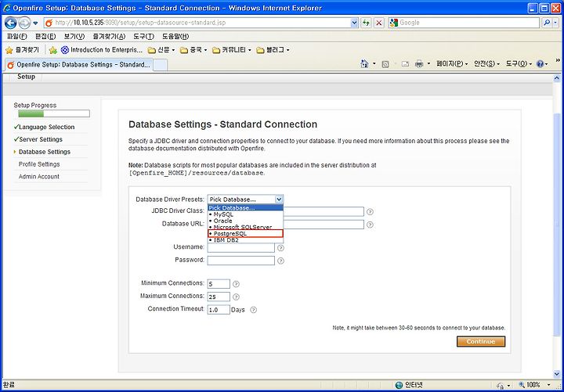Select MySQL from the preset list
This screenshot has height=392, width=564.
[x=245, y=214]
